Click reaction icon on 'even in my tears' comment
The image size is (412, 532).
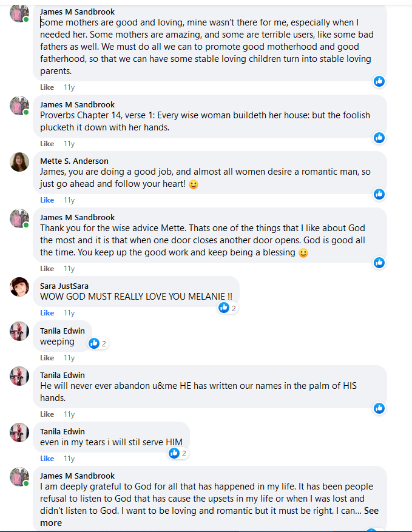[x=178, y=453]
